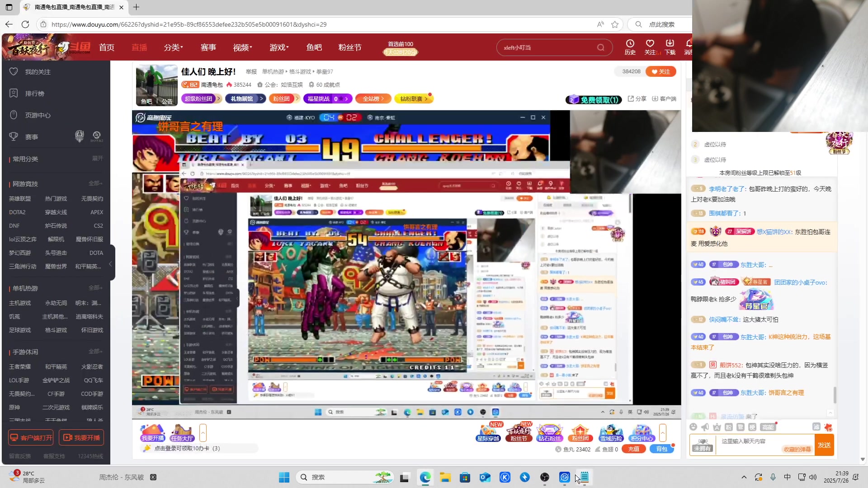868x488 pixels.
Task: Open the 背包 backpack button
Action: (x=661, y=449)
